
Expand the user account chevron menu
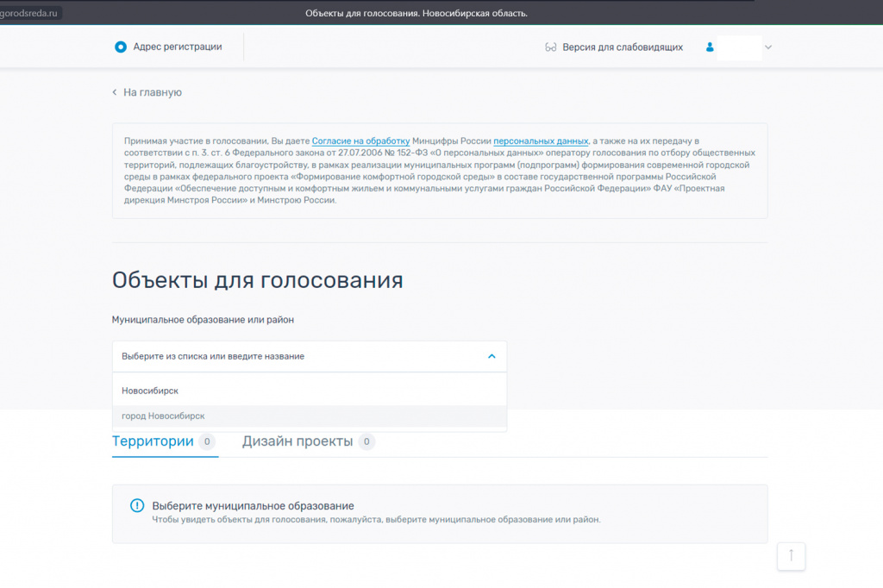pos(768,47)
